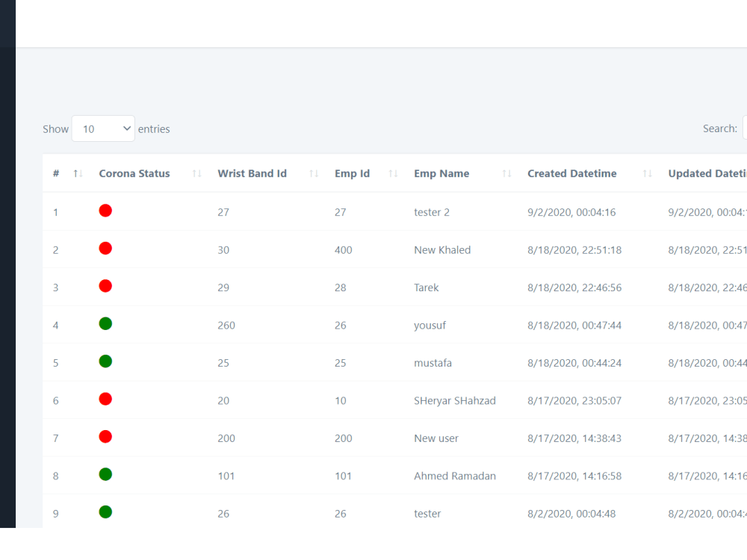
Task: Click the SHeryar SHahzad name cell
Action: (454, 401)
